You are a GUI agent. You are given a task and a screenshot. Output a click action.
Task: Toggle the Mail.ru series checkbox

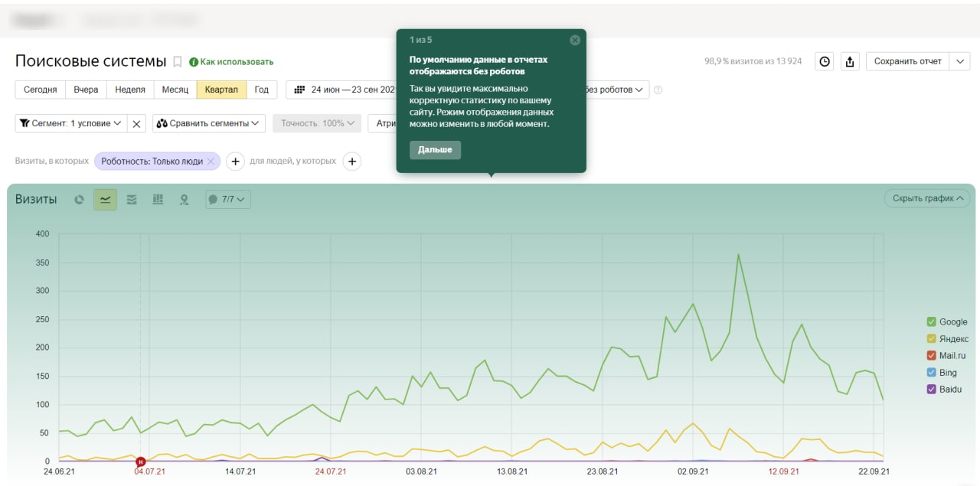[932, 356]
